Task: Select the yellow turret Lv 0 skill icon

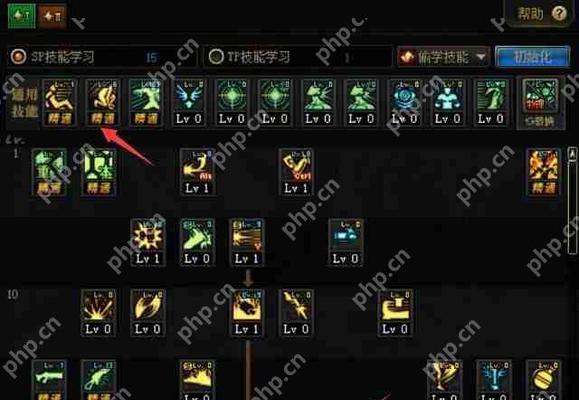Action: click(x=395, y=312)
